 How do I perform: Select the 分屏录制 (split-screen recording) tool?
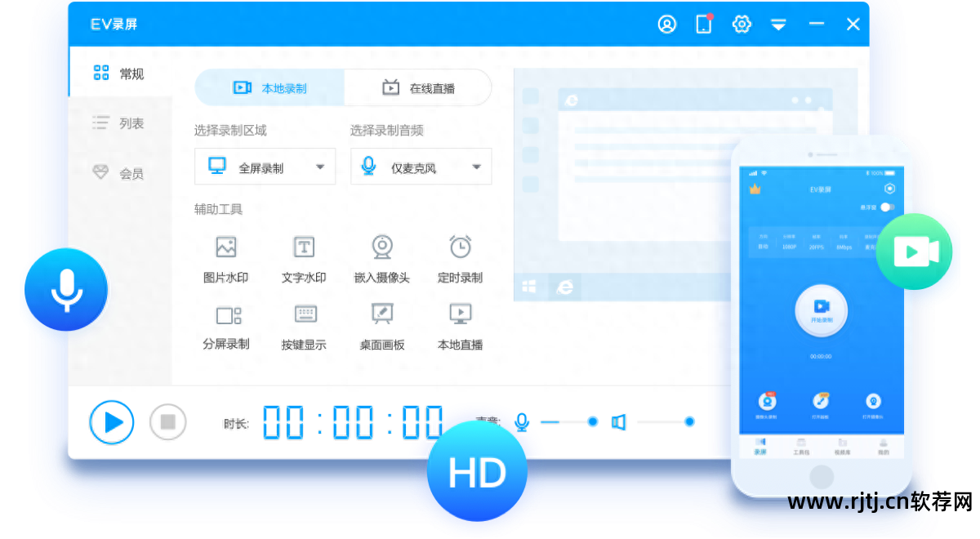click(225, 323)
